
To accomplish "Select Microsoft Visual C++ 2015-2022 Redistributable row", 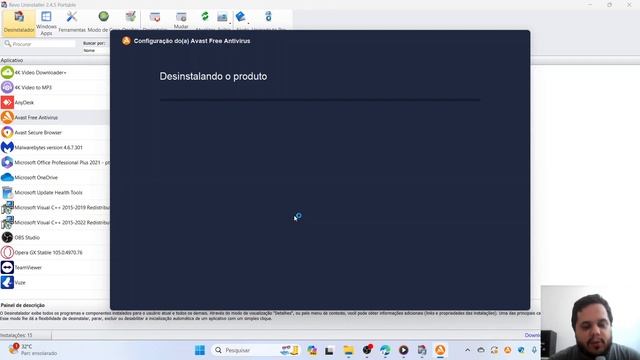I will (55, 222).
